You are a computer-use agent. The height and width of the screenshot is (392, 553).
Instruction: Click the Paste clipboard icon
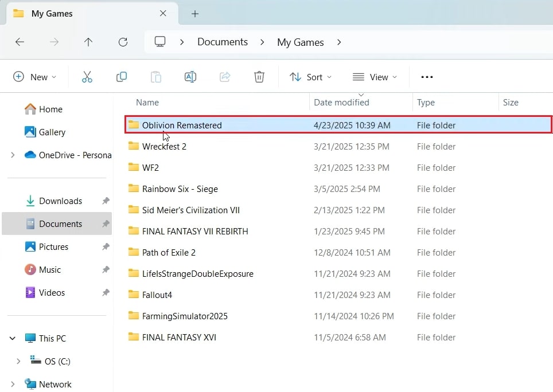[x=156, y=77]
